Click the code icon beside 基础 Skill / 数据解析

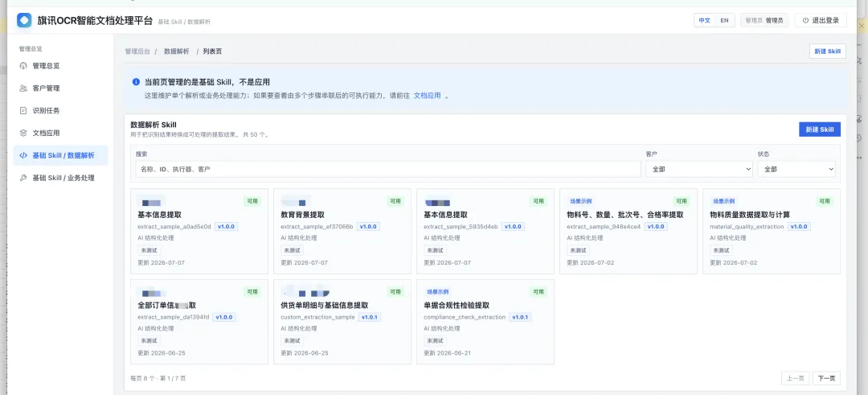tap(23, 156)
